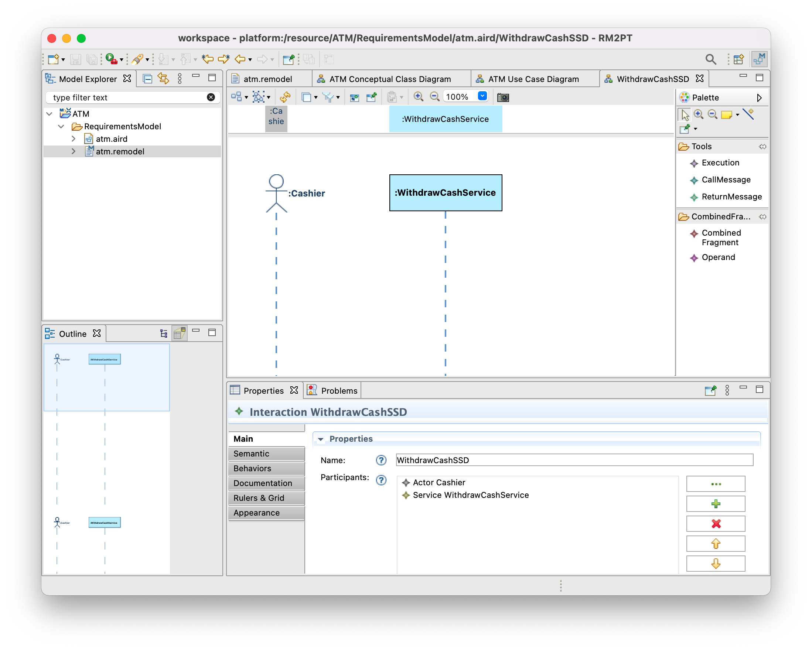
Task: Choose the Combined Fragment palette tool
Action: pyautogui.click(x=720, y=237)
